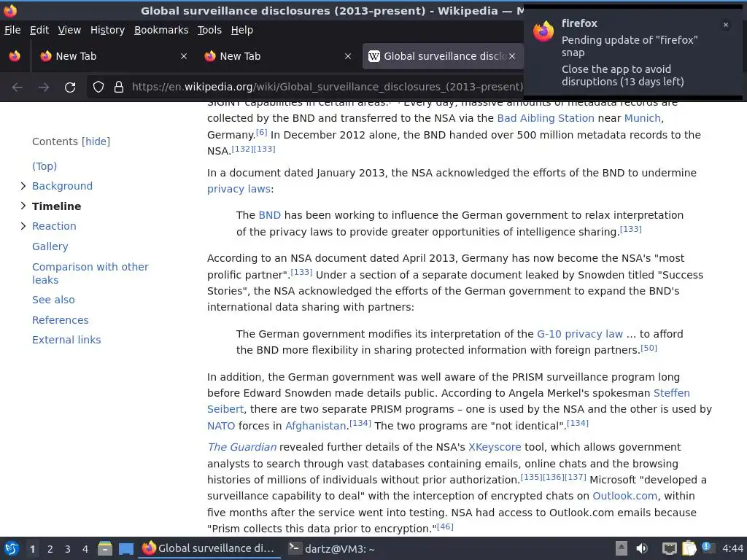Switch to workspace 2 in taskbar
The width and height of the screenshot is (747, 560).
tap(50, 549)
